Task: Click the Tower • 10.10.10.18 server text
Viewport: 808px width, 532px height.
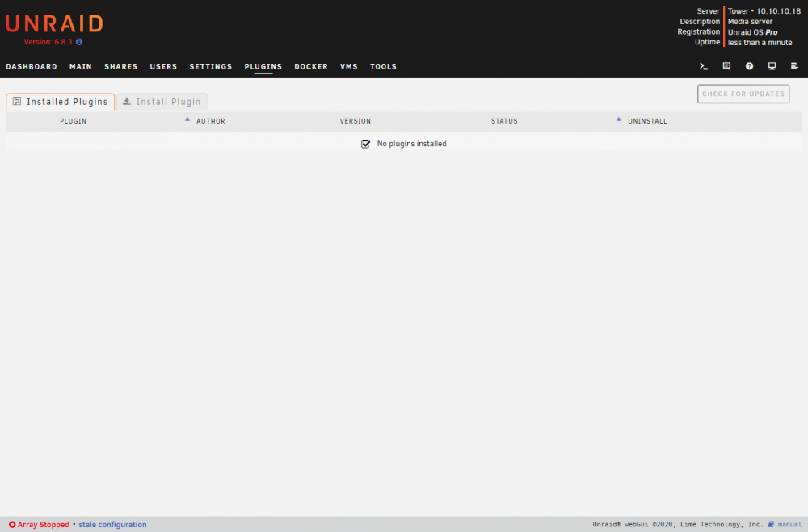Action: click(x=764, y=10)
